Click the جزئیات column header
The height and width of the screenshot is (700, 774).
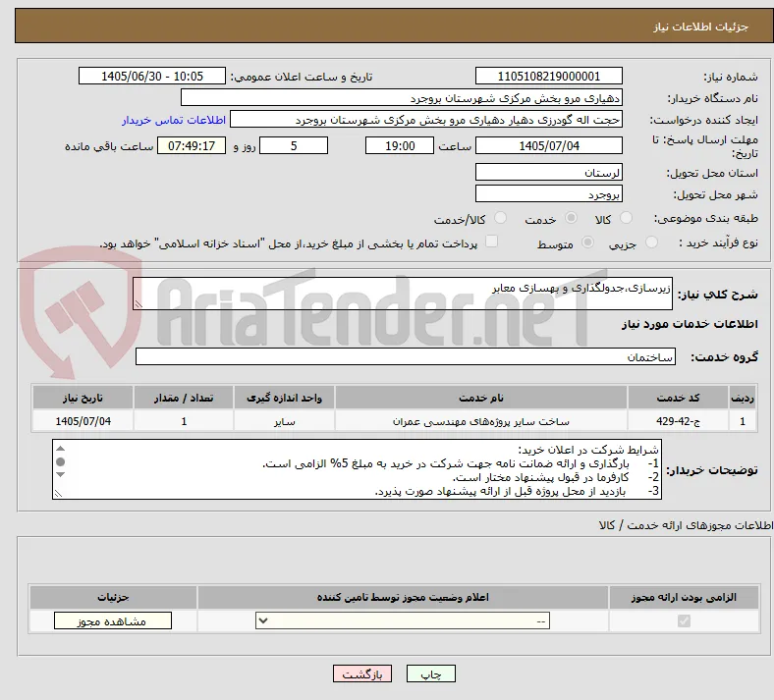point(113,597)
